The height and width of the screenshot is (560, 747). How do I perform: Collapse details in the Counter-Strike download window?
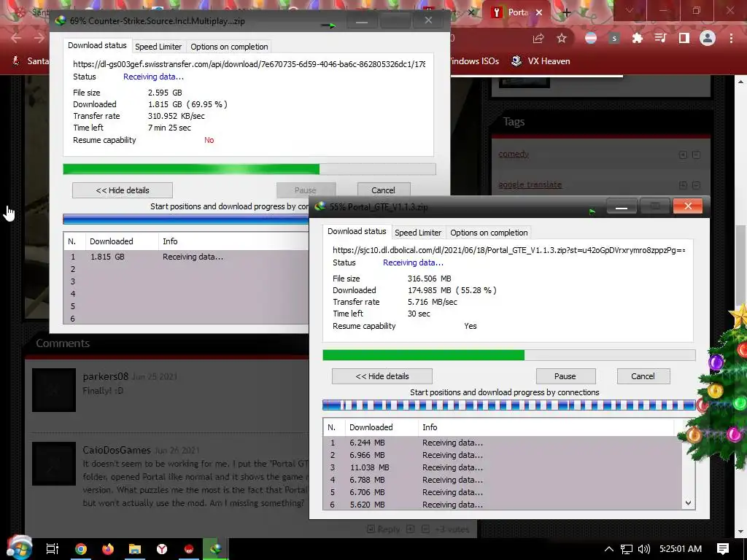pyautogui.click(x=123, y=190)
